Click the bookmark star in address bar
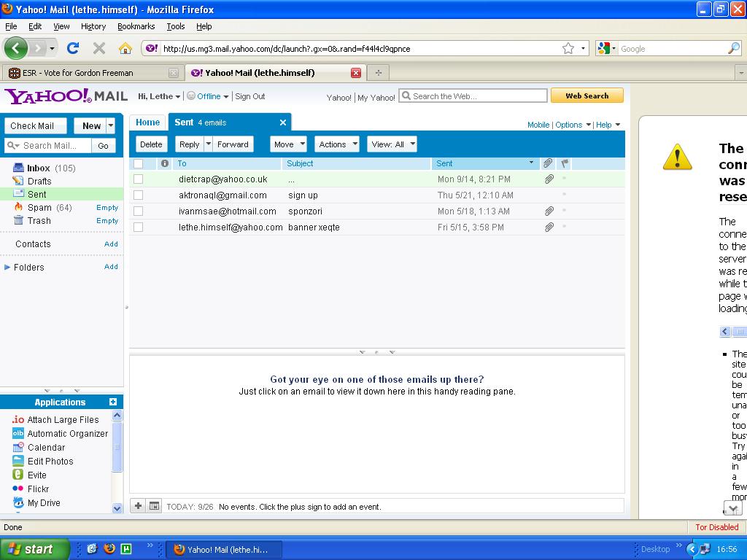 click(x=568, y=48)
